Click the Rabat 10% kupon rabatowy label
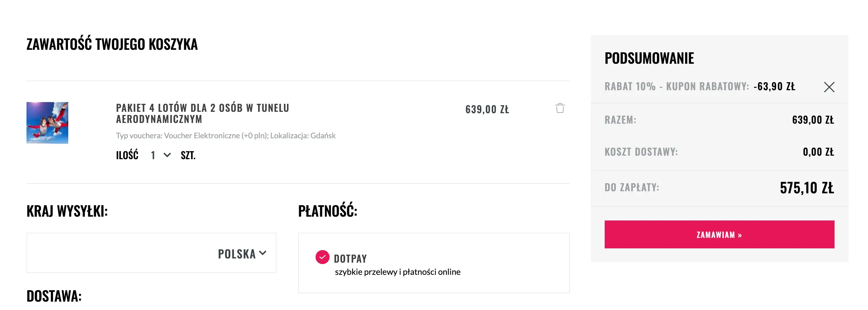 click(x=676, y=86)
